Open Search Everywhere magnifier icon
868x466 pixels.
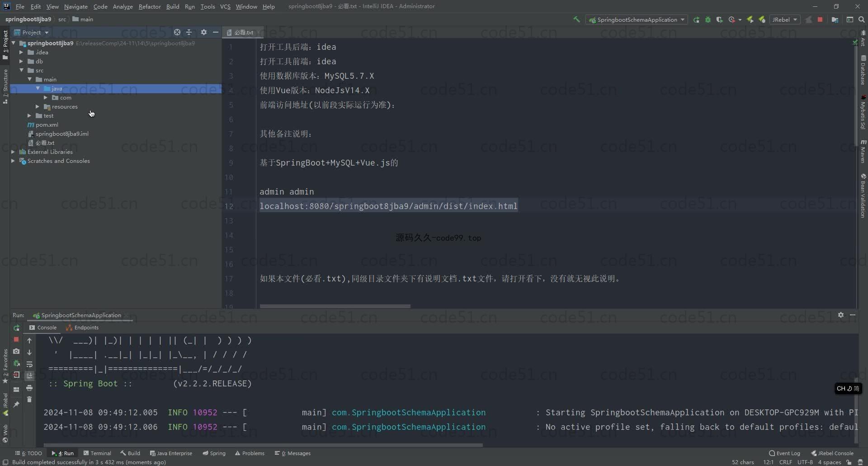coord(862,19)
